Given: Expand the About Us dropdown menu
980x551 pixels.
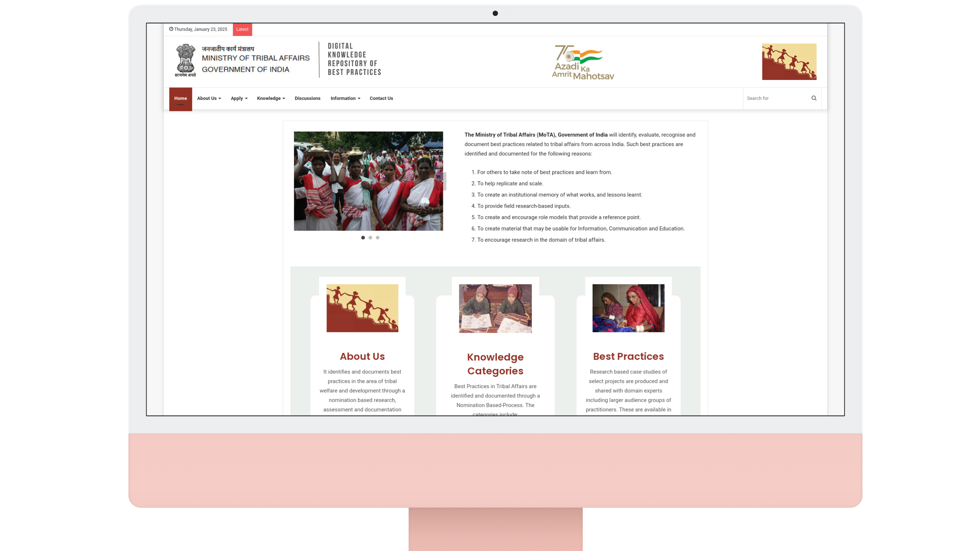Looking at the screenshot, I should pos(209,98).
